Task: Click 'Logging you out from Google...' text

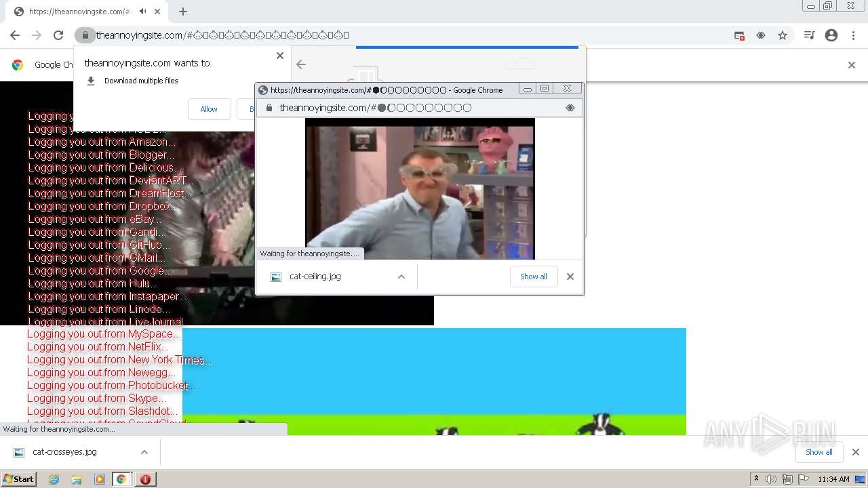Action: (100, 270)
